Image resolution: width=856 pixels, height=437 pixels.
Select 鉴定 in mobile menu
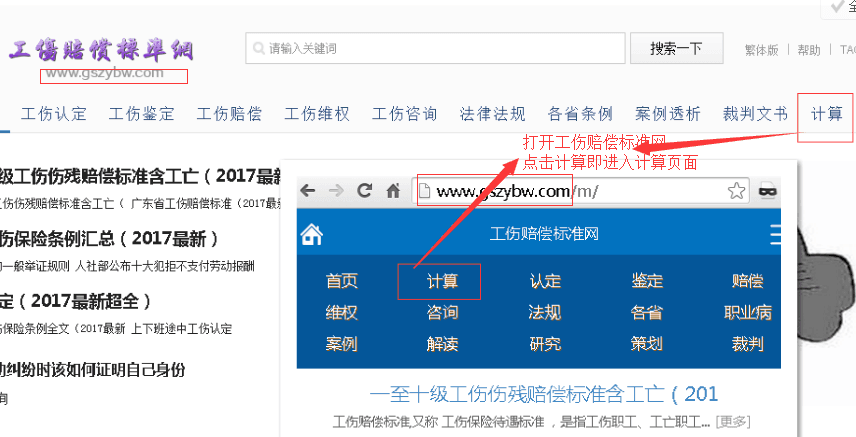click(647, 281)
